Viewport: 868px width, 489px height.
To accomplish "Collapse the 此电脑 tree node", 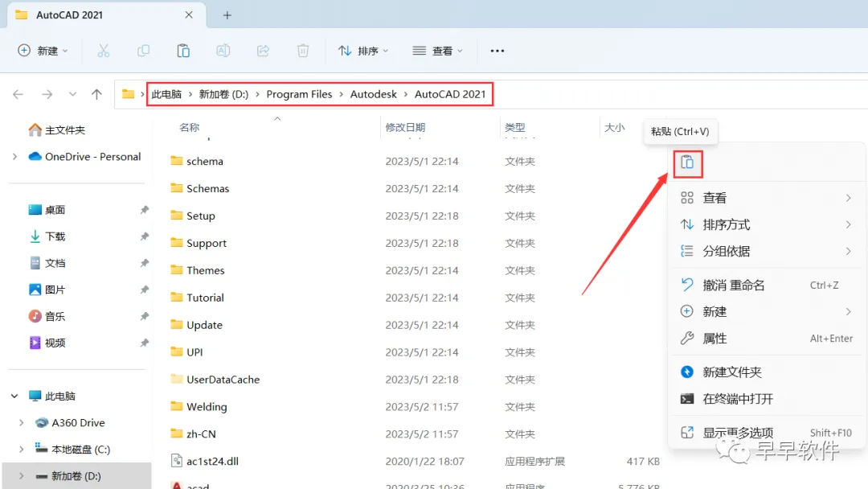I will pos(15,396).
